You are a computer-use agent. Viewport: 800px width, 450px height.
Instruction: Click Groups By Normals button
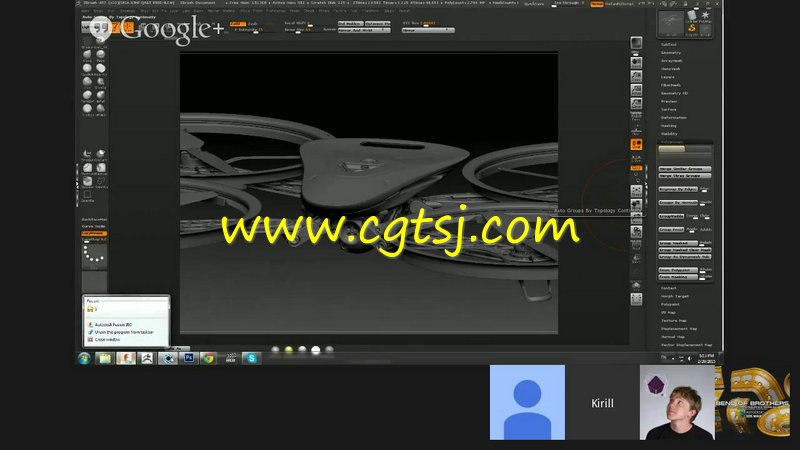(678, 203)
